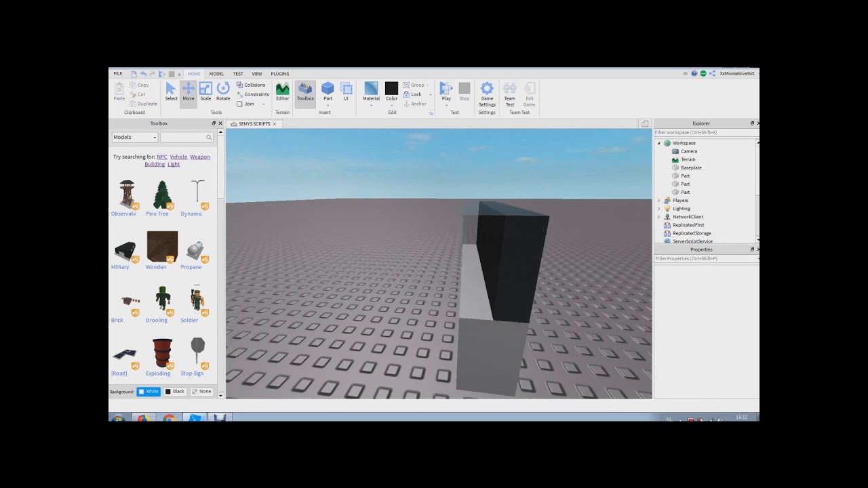Viewport: 868px width, 488px height.
Task: Open the Group dropdown
Action: 414,85
